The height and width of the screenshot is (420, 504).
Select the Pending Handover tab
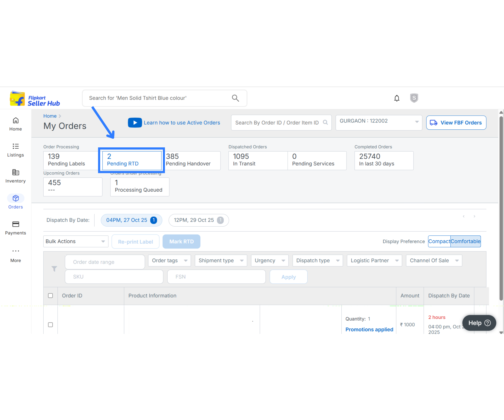192,160
